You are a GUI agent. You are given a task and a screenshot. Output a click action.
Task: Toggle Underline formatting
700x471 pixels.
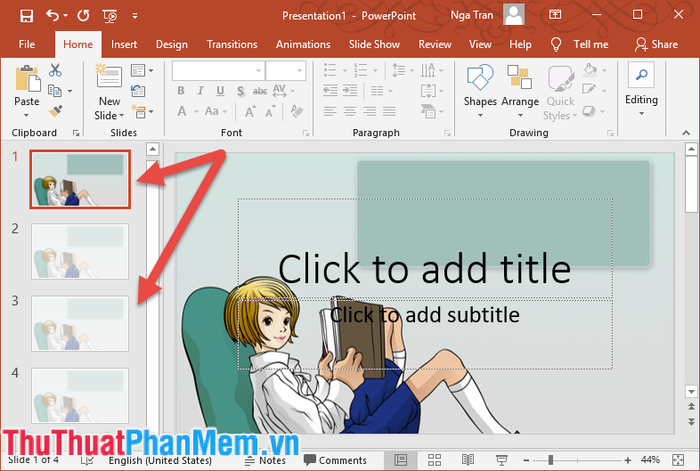[x=220, y=91]
